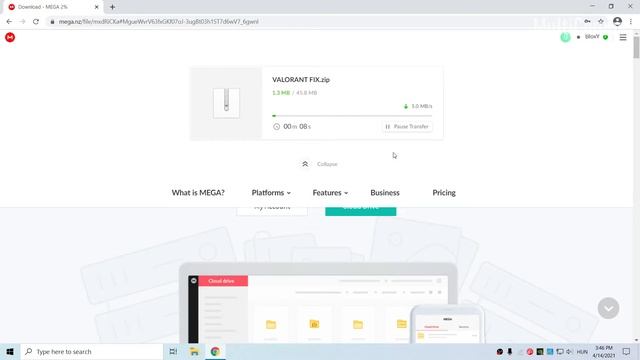Expand the Platforms dropdown
Screen dimensions: 640x360
click(271, 193)
